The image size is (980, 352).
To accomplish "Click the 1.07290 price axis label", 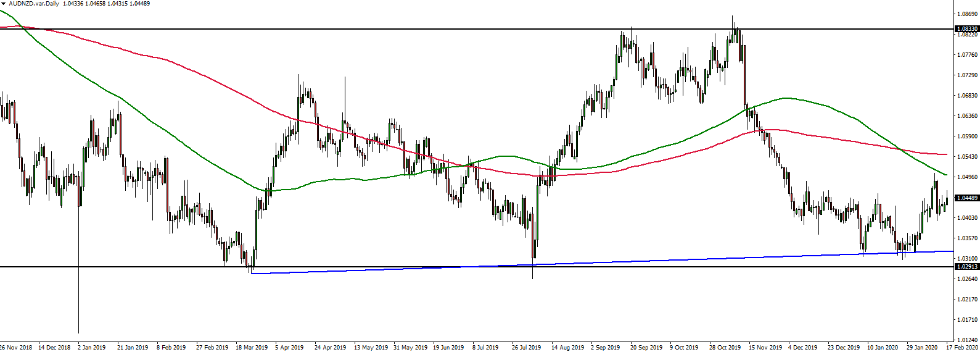I will pos(966,75).
